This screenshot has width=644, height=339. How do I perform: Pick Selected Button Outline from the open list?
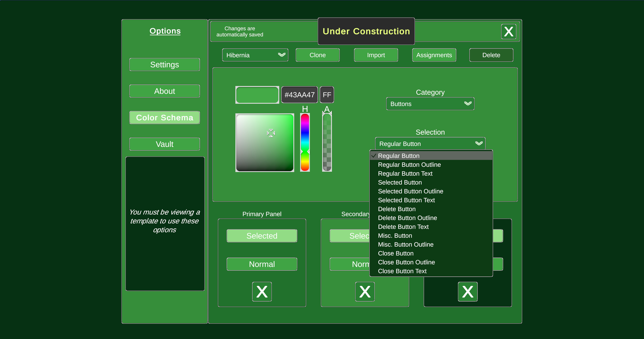(410, 191)
